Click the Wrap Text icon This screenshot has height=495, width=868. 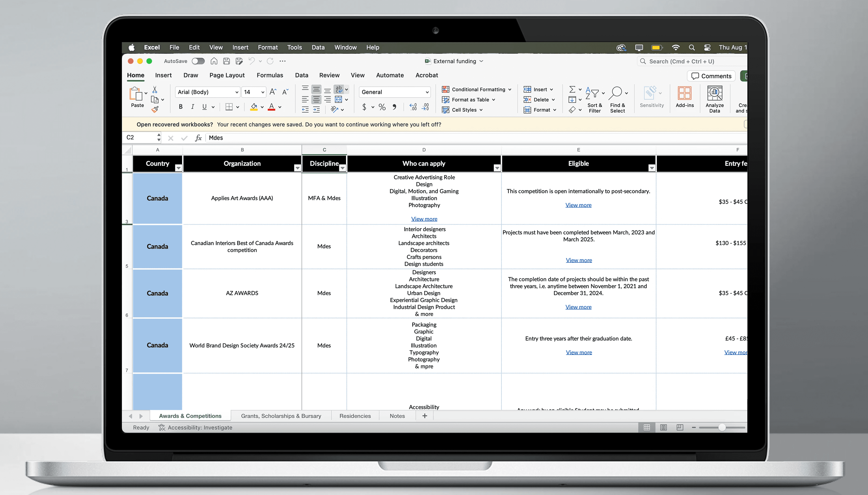pyautogui.click(x=339, y=89)
